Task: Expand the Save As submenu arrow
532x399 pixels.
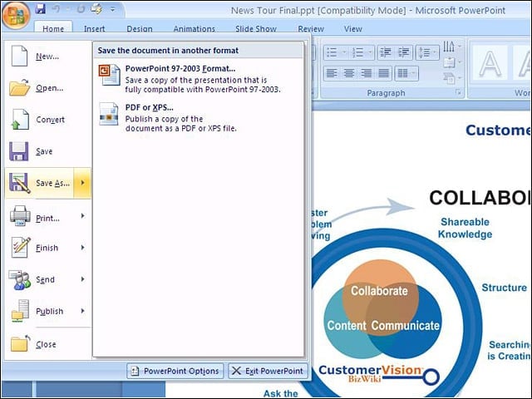Action: 82,183
